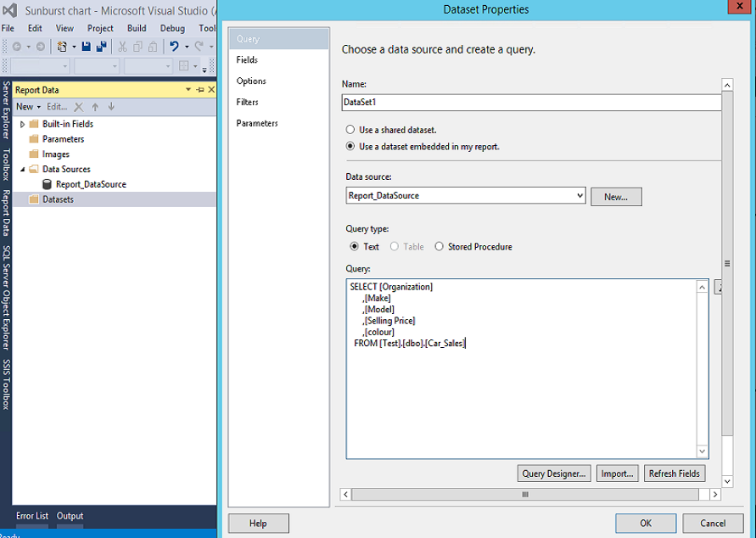Click the Help button
Image resolution: width=756 pixels, height=538 pixels.
(x=259, y=523)
